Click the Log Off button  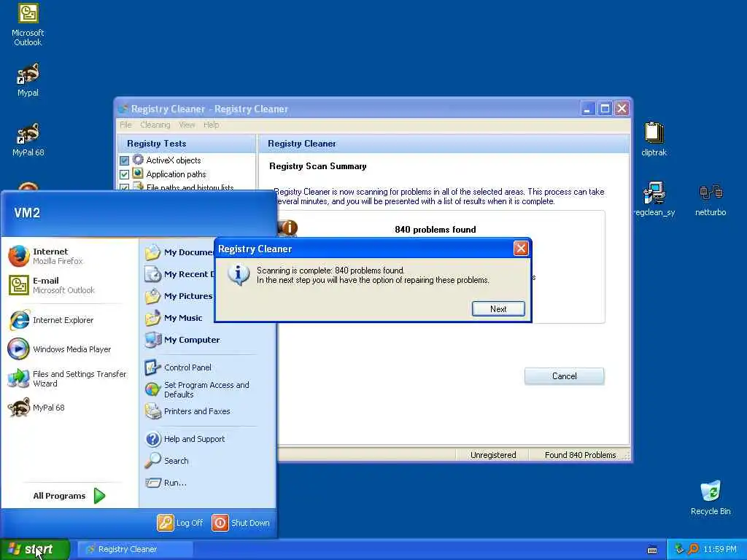pyautogui.click(x=180, y=523)
